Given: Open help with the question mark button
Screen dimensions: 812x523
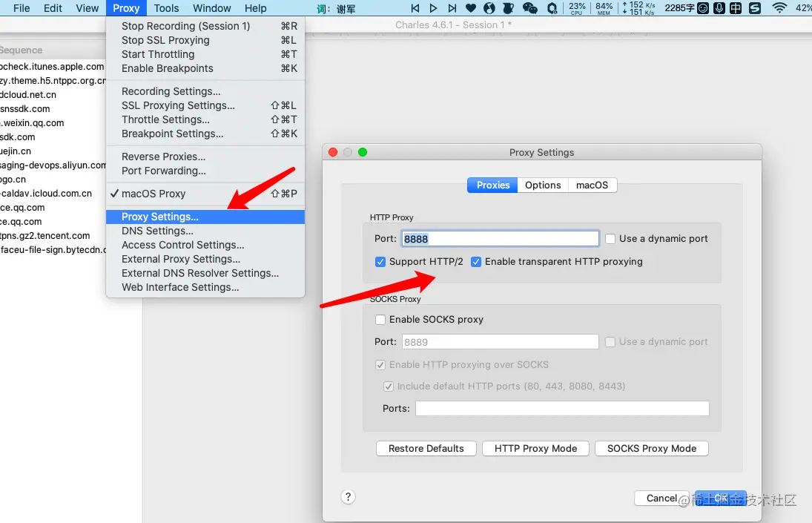Looking at the screenshot, I should pos(348,497).
